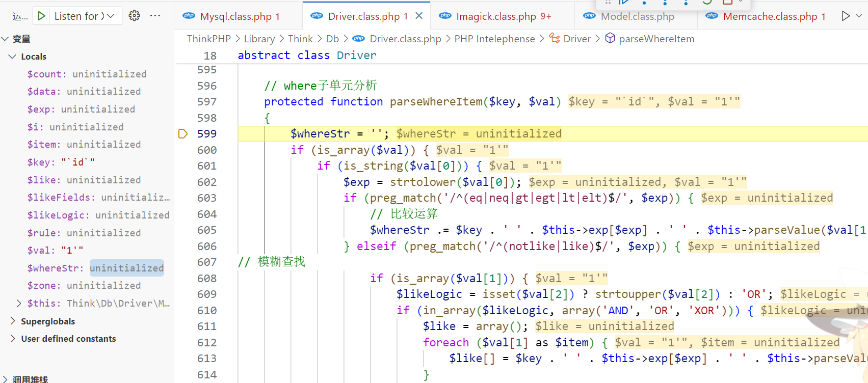The image size is (868, 383).
Task: Click the ThinkPHP breadcrumb segment
Action: (208, 39)
